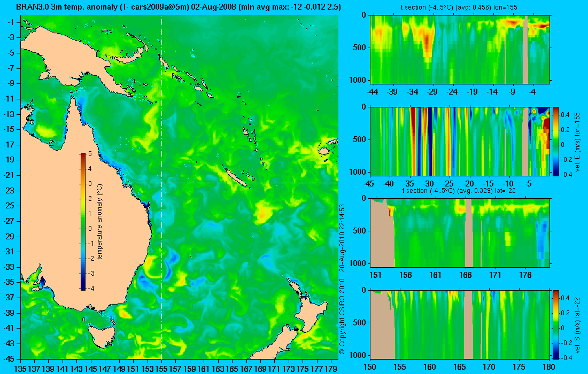Viewport: 588px width, 374px height.
Task: Click tick "151" on lat=-22 temperature section axis
Action: coord(375,276)
